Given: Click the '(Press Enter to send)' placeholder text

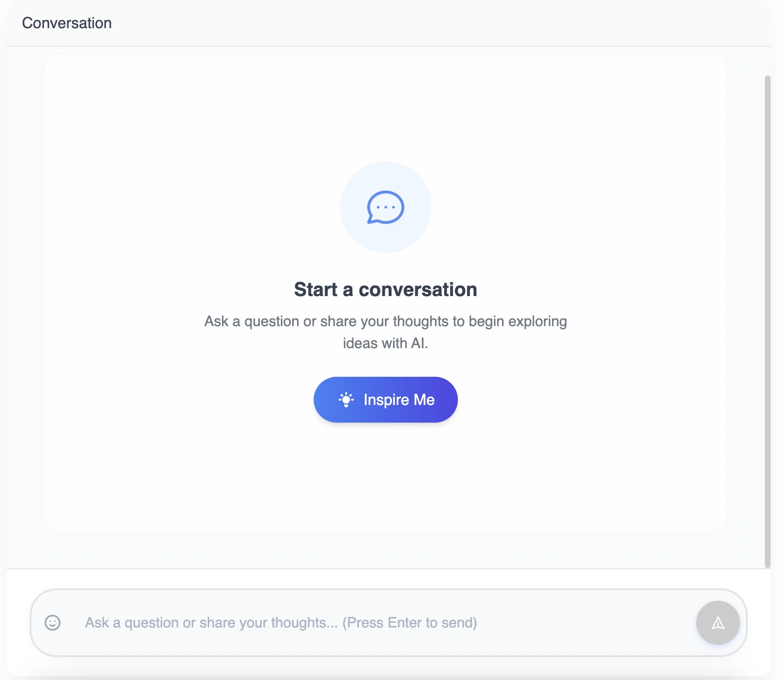Looking at the screenshot, I should tap(410, 623).
